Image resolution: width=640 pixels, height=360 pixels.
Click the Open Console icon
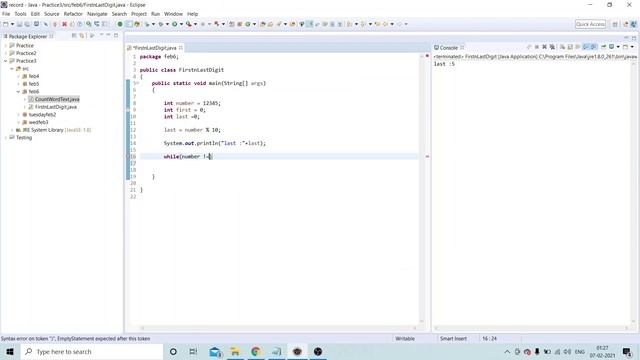[x=625, y=47]
